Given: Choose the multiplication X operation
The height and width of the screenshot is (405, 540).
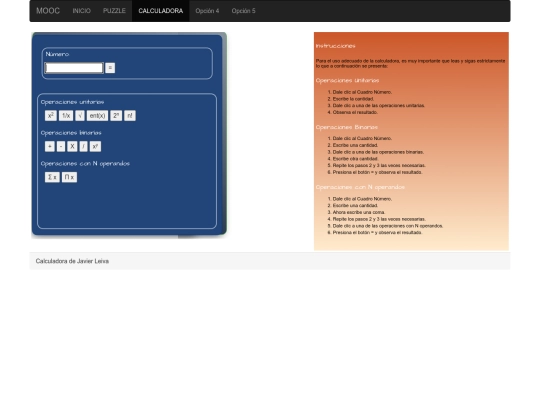Looking at the screenshot, I should [x=72, y=146].
